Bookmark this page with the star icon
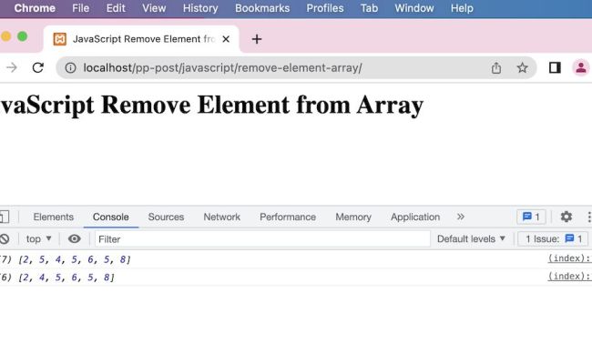592x364 pixels. point(522,68)
